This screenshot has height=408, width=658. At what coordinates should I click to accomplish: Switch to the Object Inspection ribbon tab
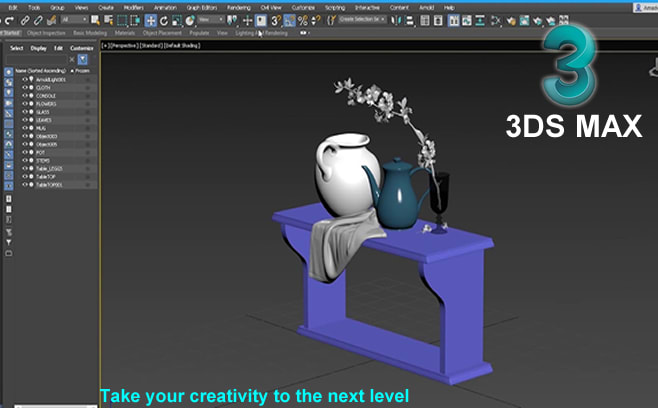point(46,33)
